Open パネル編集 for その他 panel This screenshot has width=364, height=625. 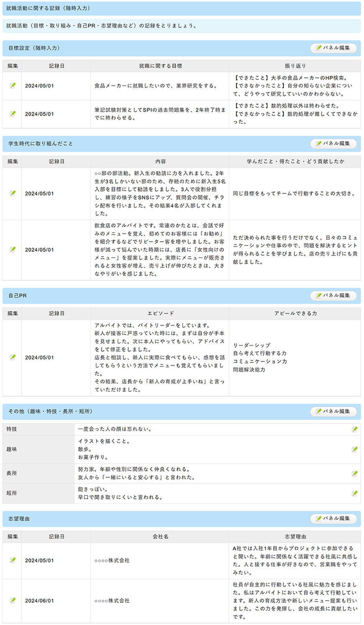[x=333, y=411]
